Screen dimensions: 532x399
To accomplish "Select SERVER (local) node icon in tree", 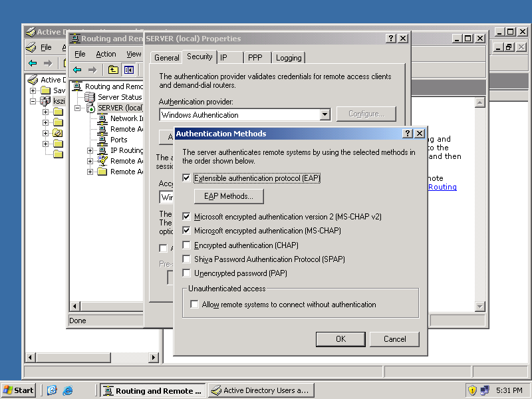I will (x=91, y=108).
